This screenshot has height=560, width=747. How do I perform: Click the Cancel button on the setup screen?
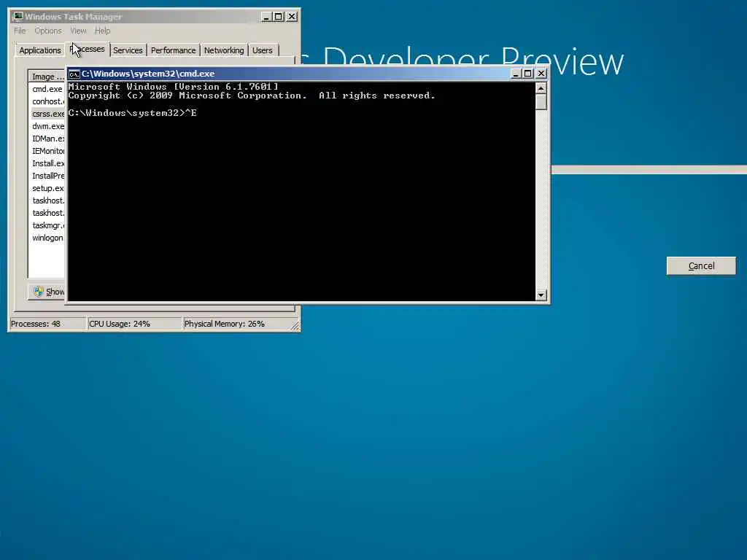coord(701,265)
